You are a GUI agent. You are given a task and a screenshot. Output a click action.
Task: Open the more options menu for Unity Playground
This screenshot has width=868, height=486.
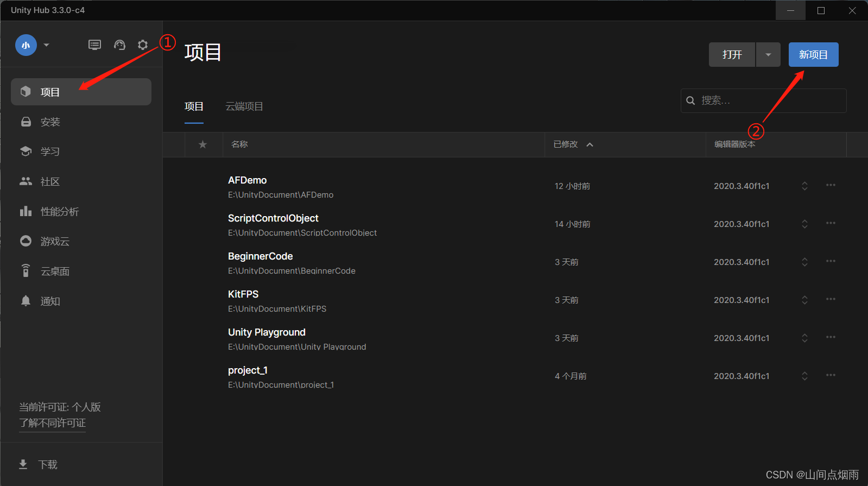831,337
